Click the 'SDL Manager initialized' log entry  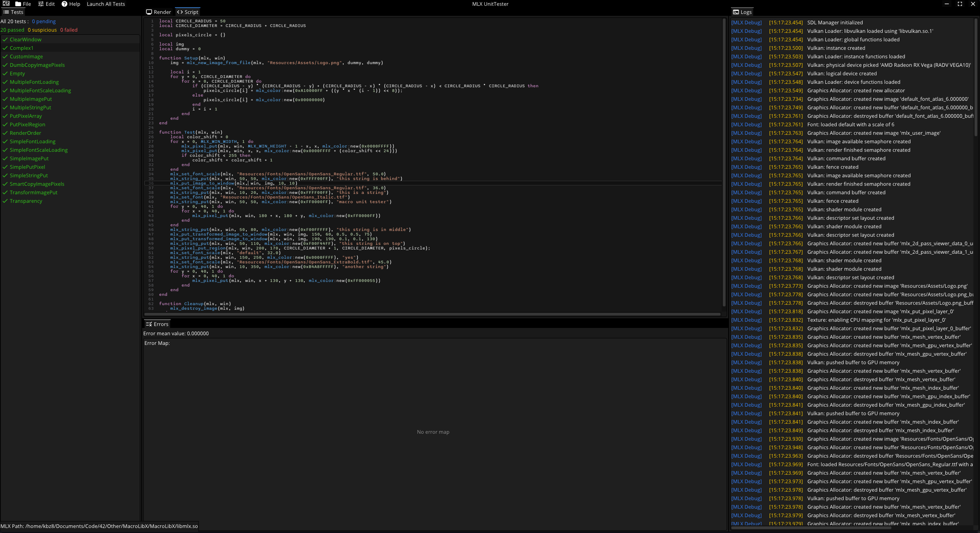(835, 22)
